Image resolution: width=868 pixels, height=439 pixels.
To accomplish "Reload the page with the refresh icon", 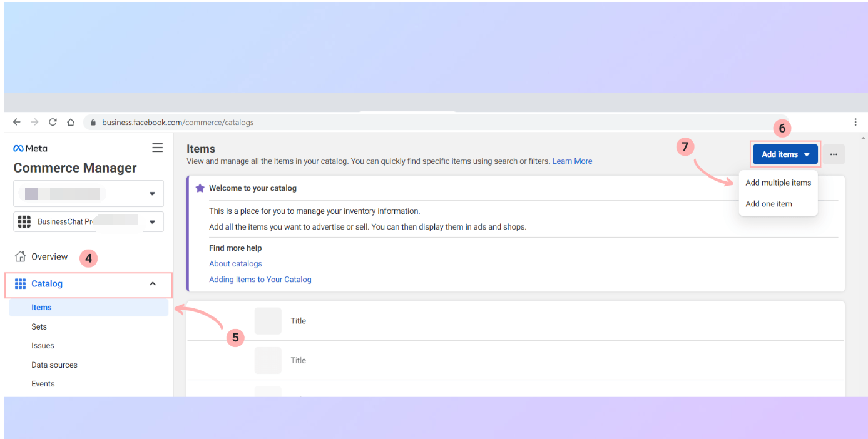I will [x=53, y=123].
